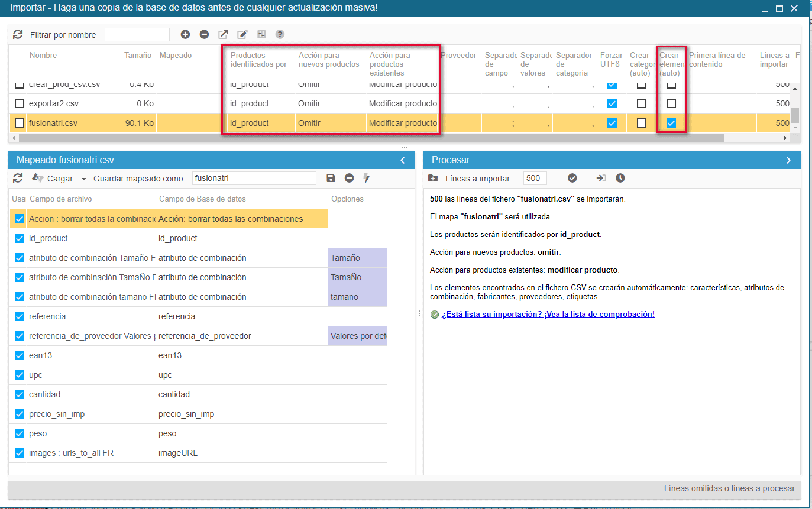
Task: Open the import checklist link
Action: point(548,314)
